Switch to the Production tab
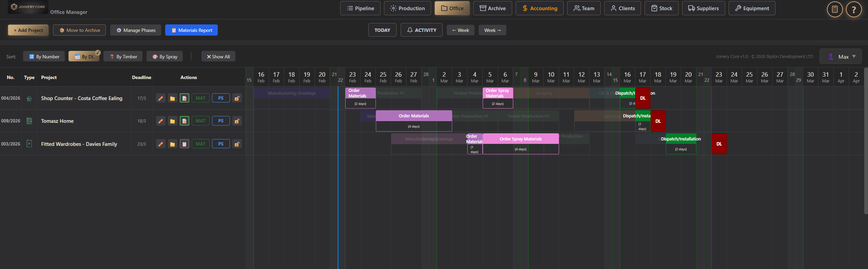Image resolution: width=868 pixels, height=269 pixels. tap(407, 8)
